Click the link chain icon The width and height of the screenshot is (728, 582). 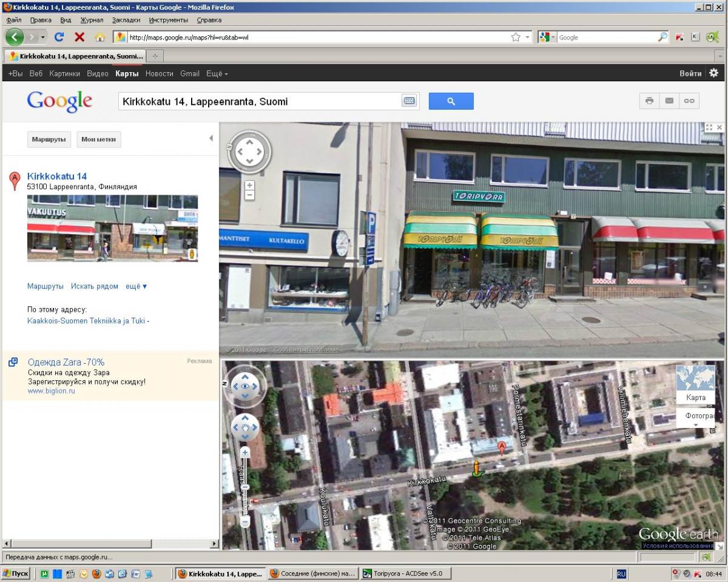(689, 101)
